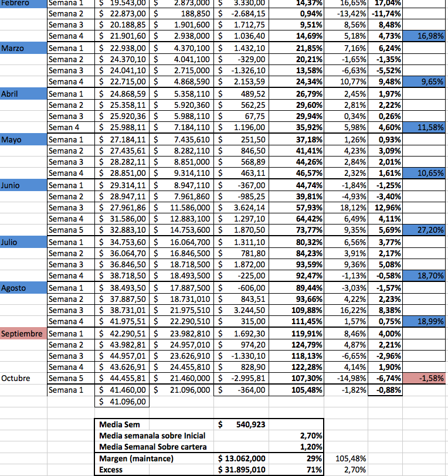Click the -0,88% last-row cell
Screen dimensions: 448x476
(x=385, y=390)
